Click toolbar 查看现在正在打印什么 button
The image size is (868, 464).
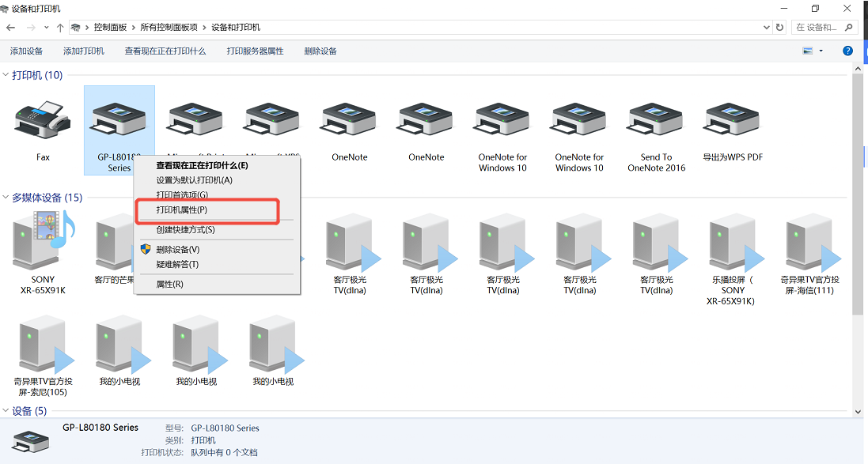click(165, 51)
